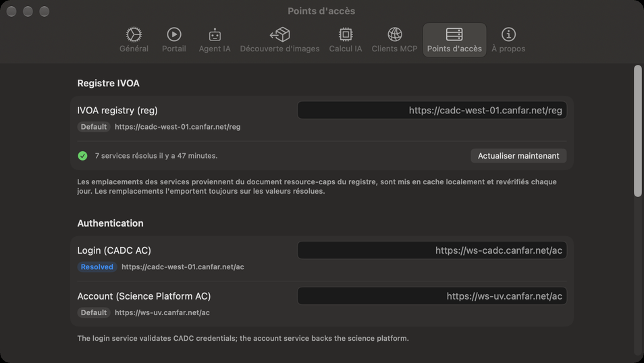644x363 pixels.
Task: Edit the Login (CADC AC) URL field
Action: pos(431,250)
